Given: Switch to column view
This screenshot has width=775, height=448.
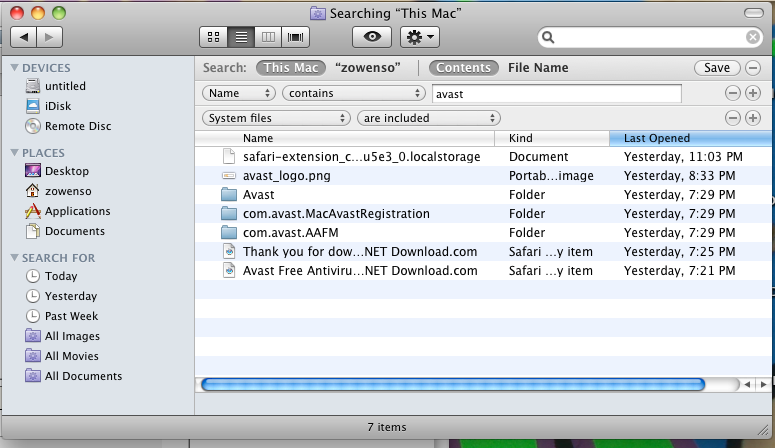Looking at the screenshot, I should point(268,37).
